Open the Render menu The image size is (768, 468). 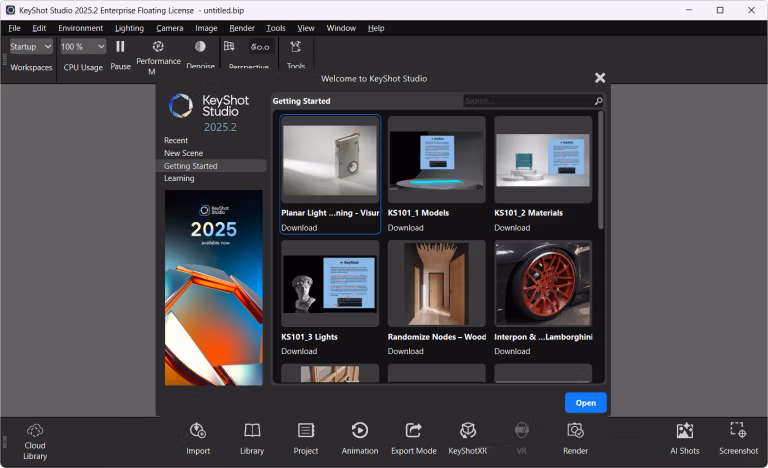[242, 28]
